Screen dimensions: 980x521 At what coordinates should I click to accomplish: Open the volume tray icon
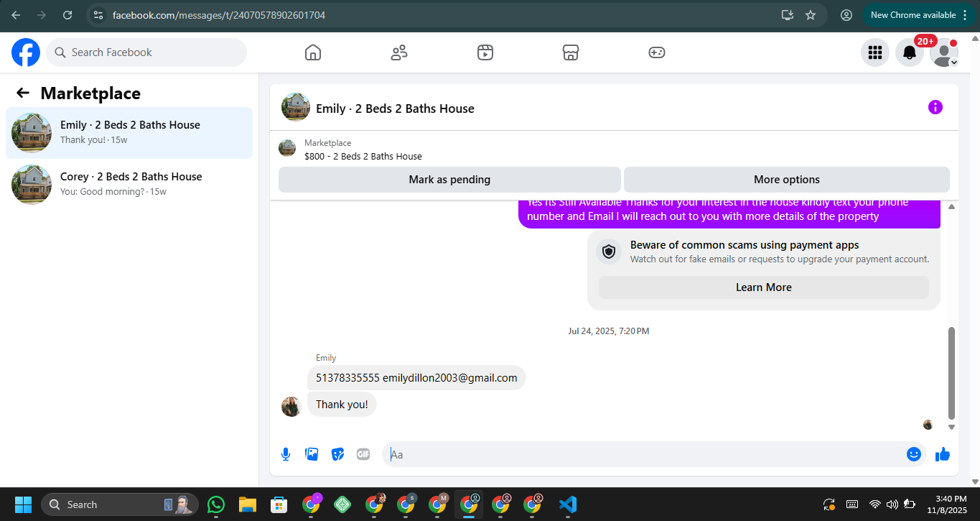pyautogui.click(x=892, y=504)
